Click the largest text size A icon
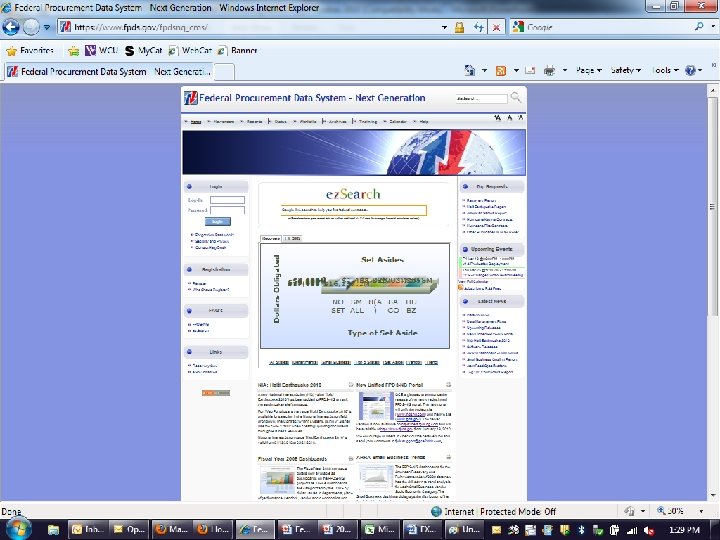 tap(497, 118)
